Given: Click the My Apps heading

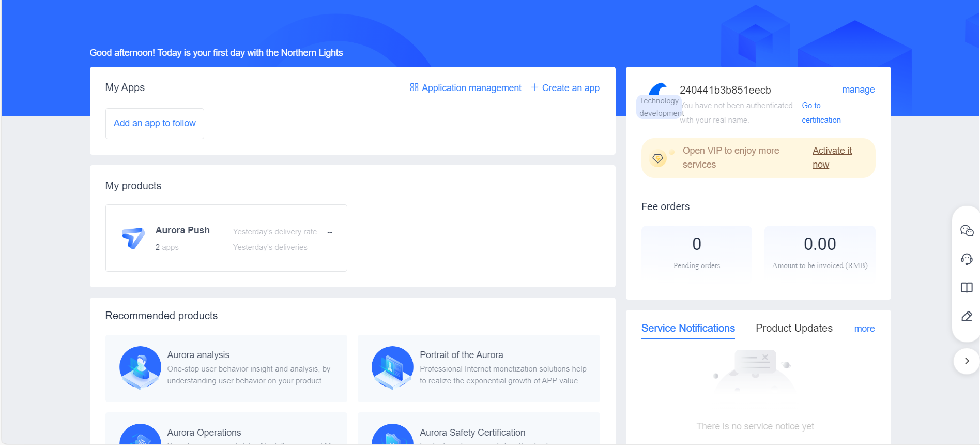Looking at the screenshot, I should (x=125, y=87).
